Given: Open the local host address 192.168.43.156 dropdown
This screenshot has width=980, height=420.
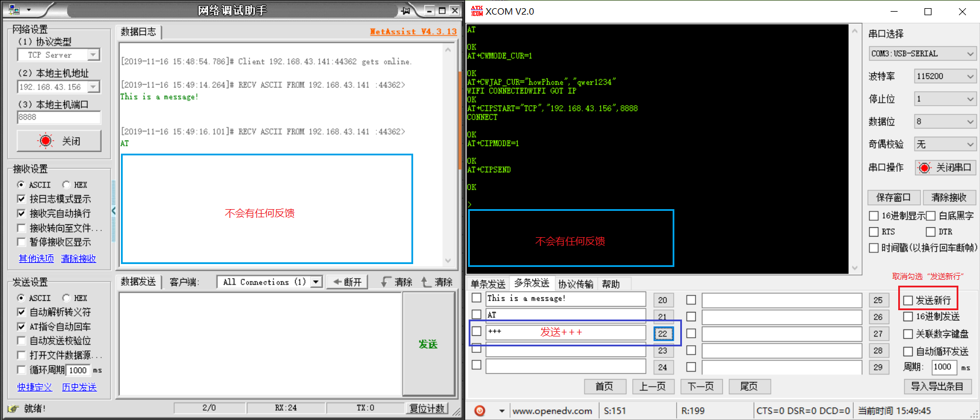Looking at the screenshot, I should (x=93, y=86).
